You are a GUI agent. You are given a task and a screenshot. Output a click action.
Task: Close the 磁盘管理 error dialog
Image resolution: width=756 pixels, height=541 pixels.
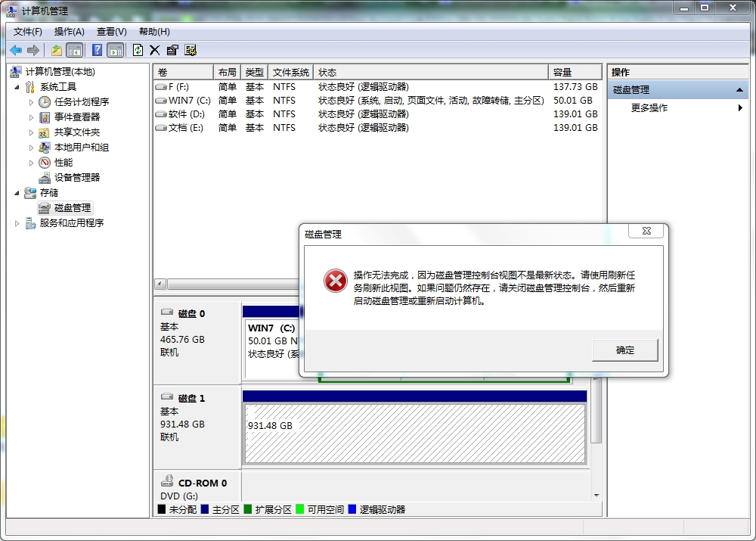coord(646,231)
